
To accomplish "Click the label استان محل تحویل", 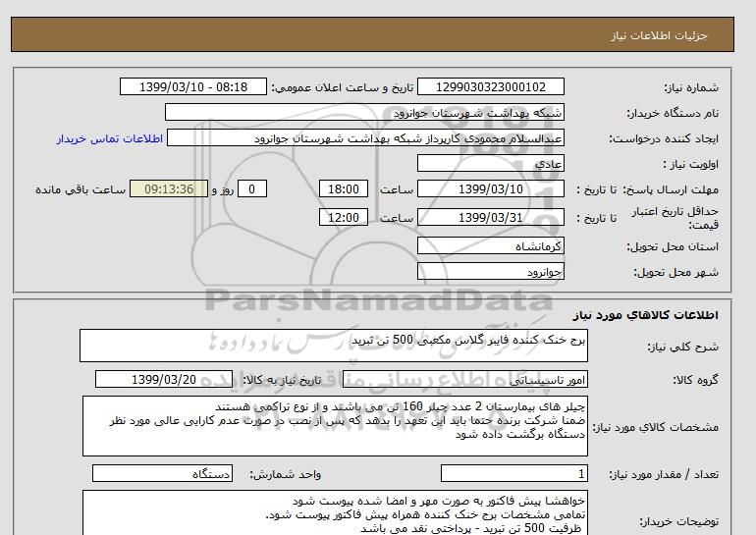I will (673, 246).
